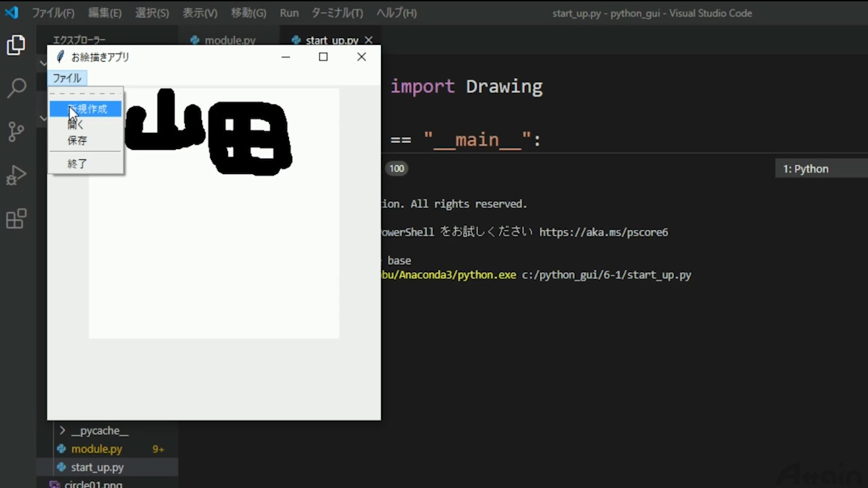This screenshot has height=488, width=868.
Task: Open start_up.py in the file explorer
Action: [97, 467]
